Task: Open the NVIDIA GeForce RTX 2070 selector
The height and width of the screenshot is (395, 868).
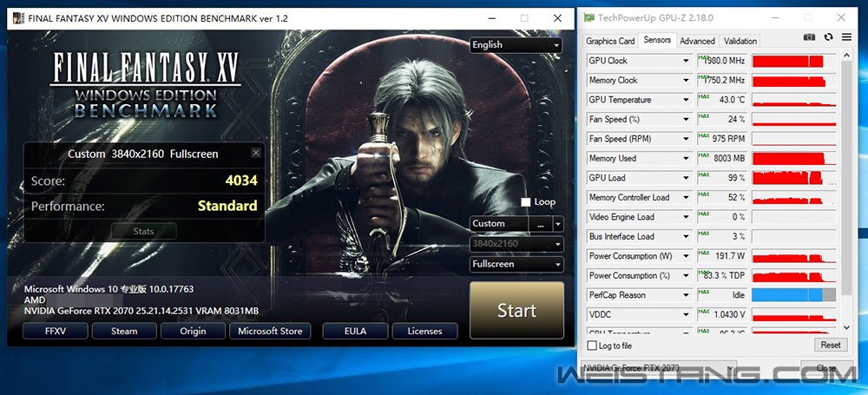Action: (660, 368)
